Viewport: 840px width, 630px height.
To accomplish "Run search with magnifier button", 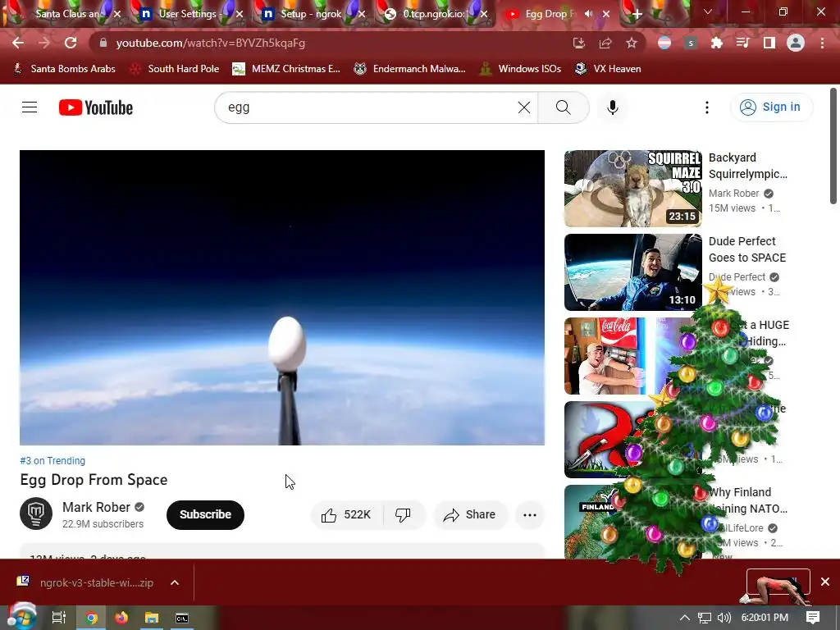I will [x=563, y=107].
